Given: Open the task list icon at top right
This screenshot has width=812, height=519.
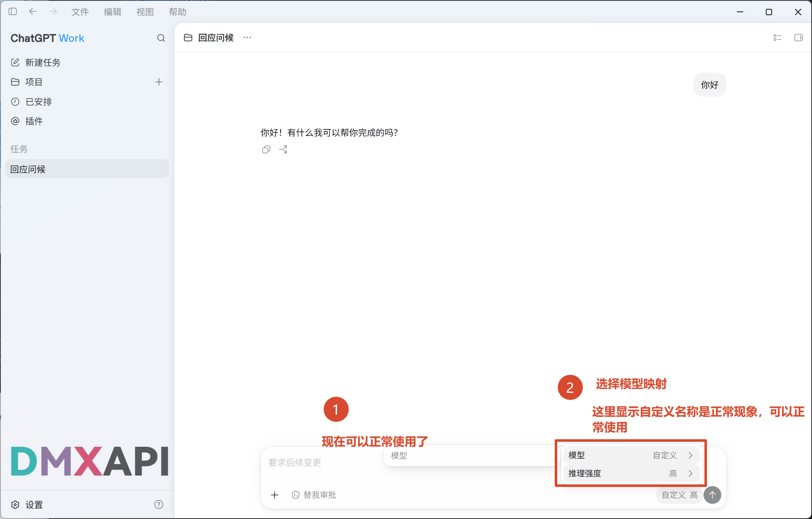Looking at the screenshot, I should (777, 38).
